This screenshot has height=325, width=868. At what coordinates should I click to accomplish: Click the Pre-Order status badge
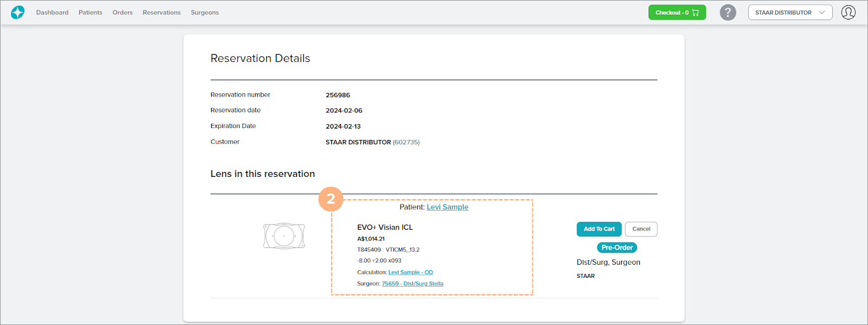(617, 247)
